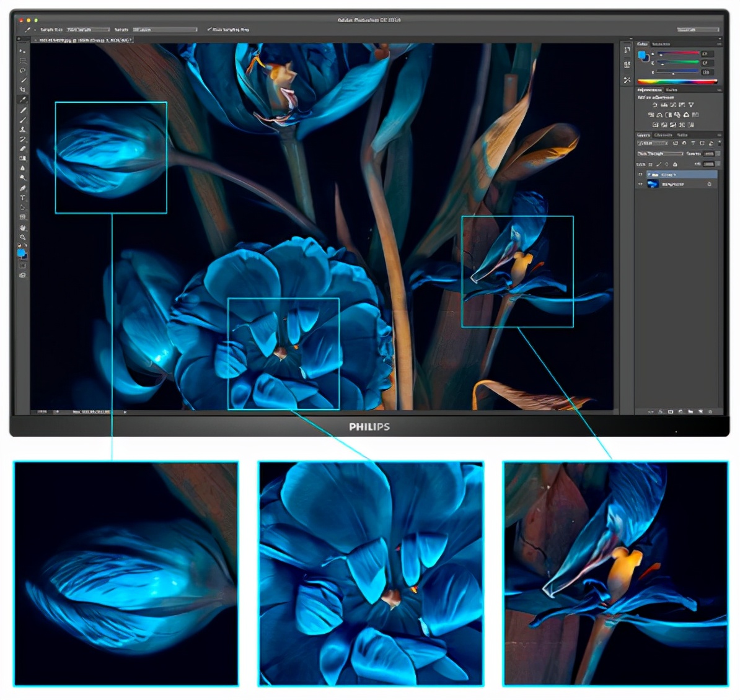Select the Move tool in the toolbar

pyautogui.click(x=22, y=51)
